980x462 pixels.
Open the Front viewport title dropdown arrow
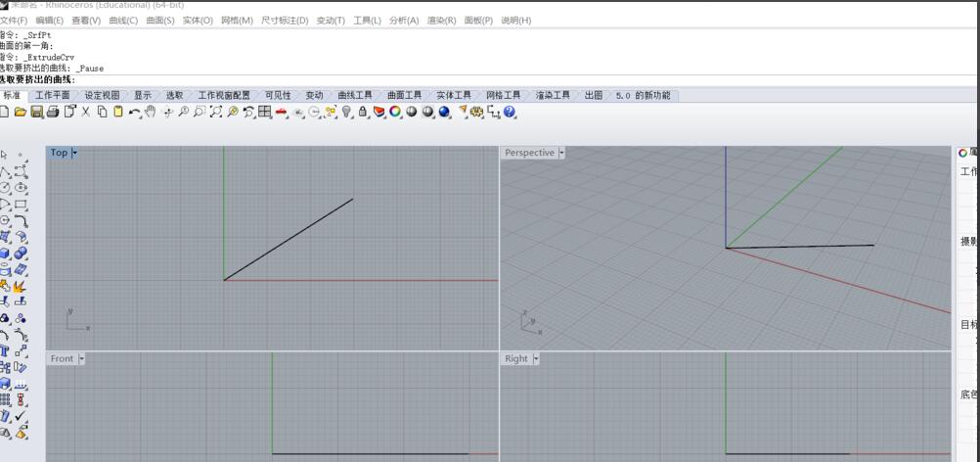coord(81,359)
